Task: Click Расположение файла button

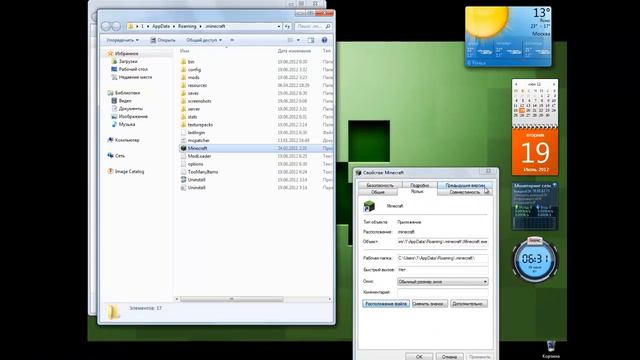Action: tap(386, 304)
